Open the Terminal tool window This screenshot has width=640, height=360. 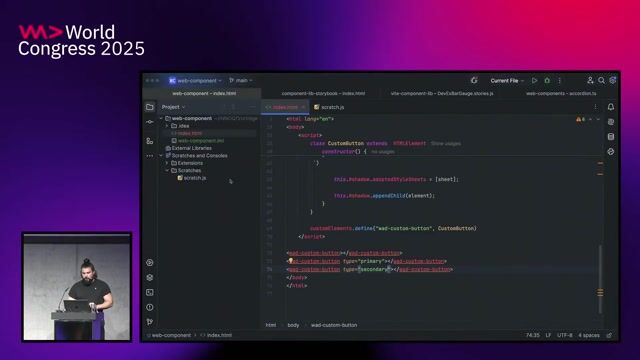click(150, 292)
